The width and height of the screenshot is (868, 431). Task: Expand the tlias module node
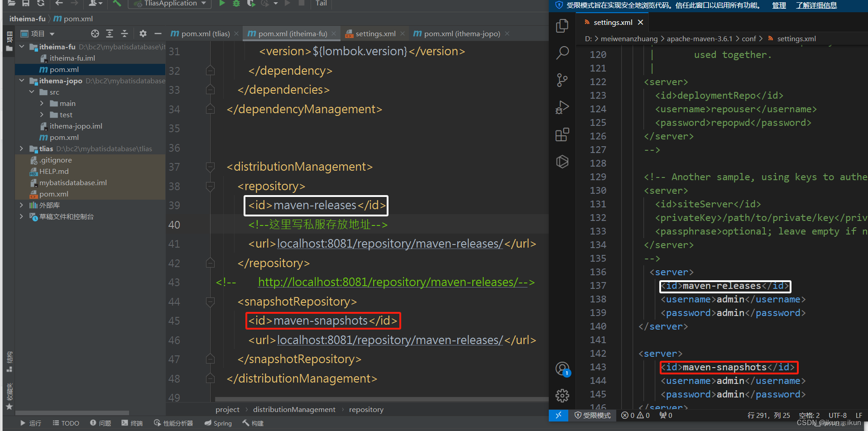click(22, 148)
